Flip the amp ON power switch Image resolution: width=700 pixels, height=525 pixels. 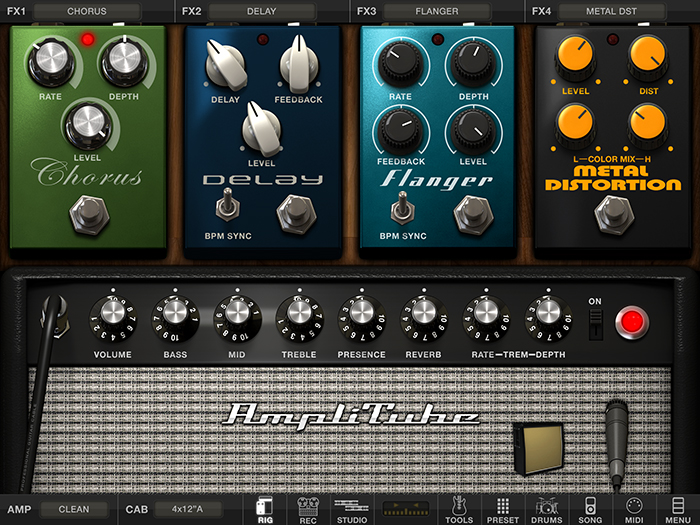[x=596, y=325]
